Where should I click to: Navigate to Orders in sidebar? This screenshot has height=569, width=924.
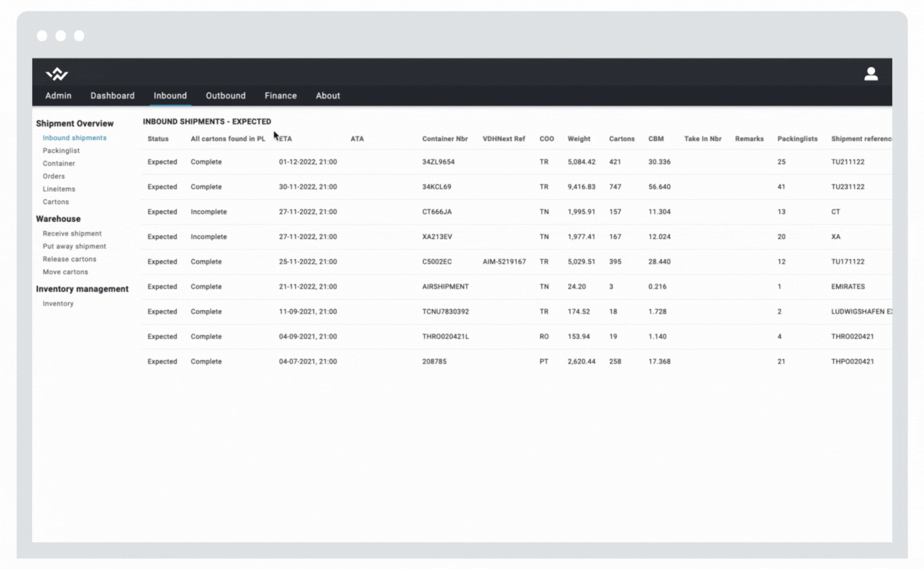53,176
